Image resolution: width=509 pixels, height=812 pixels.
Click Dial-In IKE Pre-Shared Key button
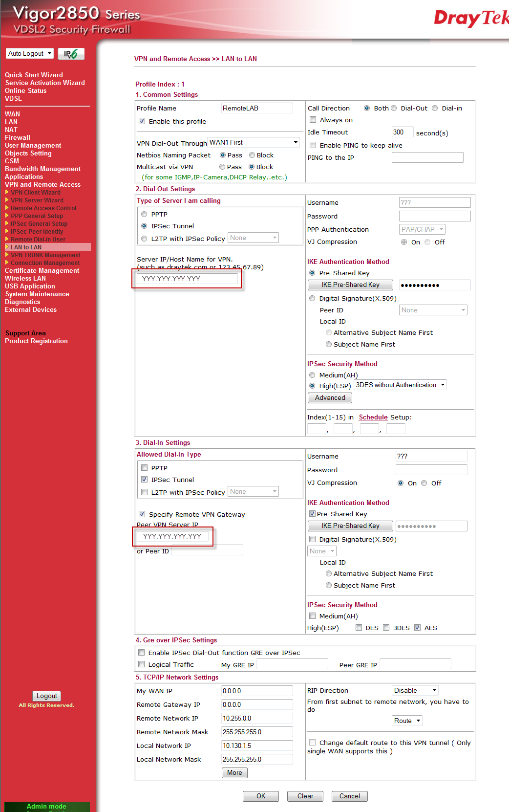pyautogui.click(x=350, y=526)
